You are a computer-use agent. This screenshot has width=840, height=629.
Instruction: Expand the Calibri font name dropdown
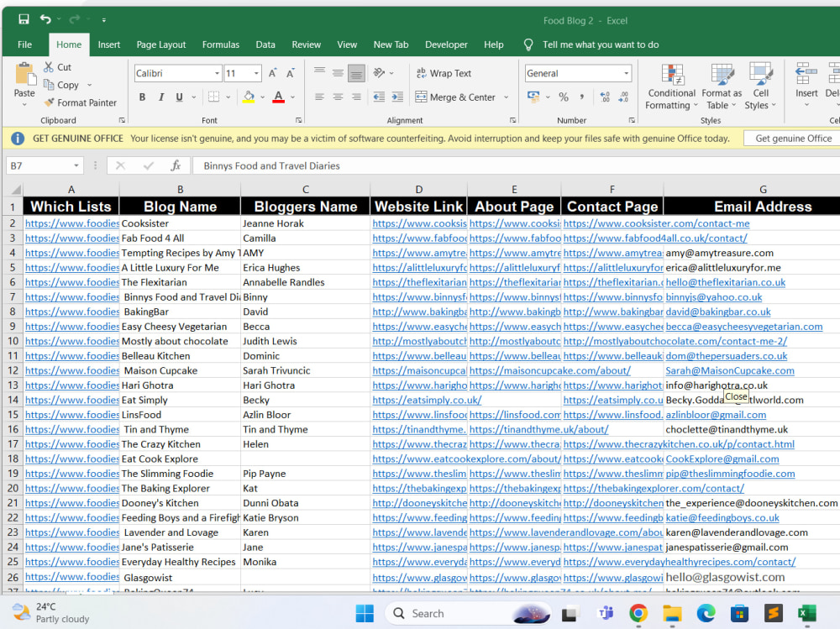(x=217, y=73)
